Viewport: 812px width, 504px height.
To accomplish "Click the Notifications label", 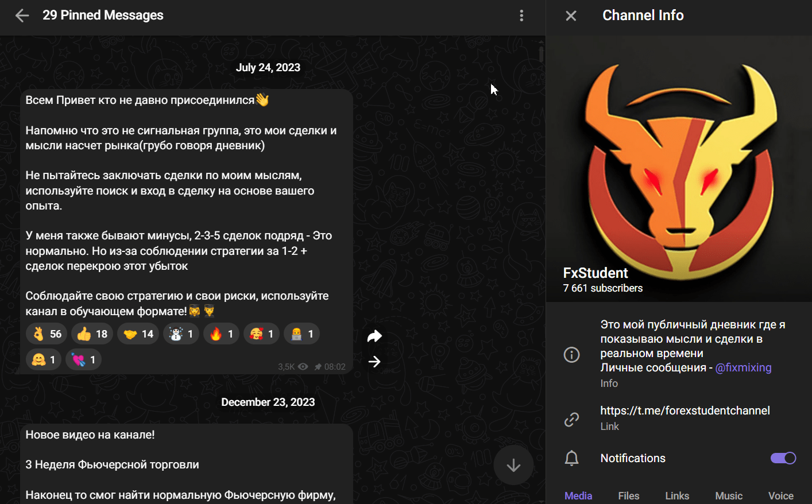I will point(633,458).
